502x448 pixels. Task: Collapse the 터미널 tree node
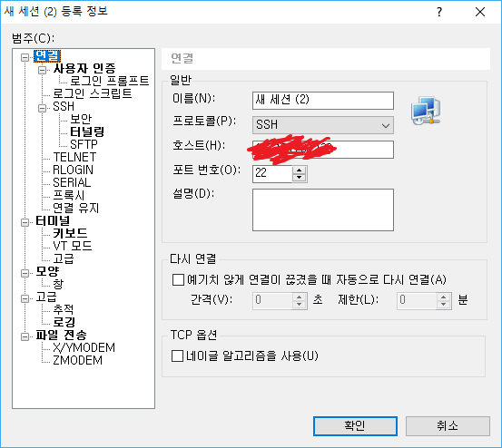25,222
